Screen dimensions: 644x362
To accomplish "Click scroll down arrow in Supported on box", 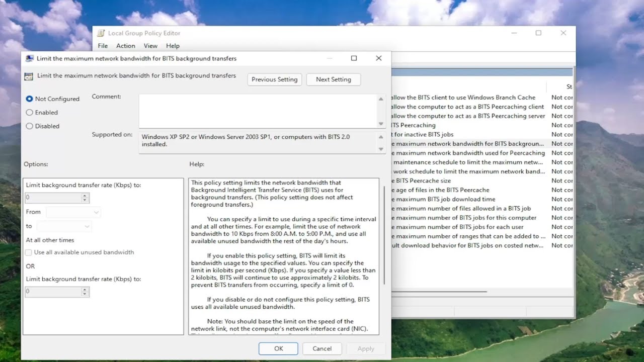I will pos(381,149).
